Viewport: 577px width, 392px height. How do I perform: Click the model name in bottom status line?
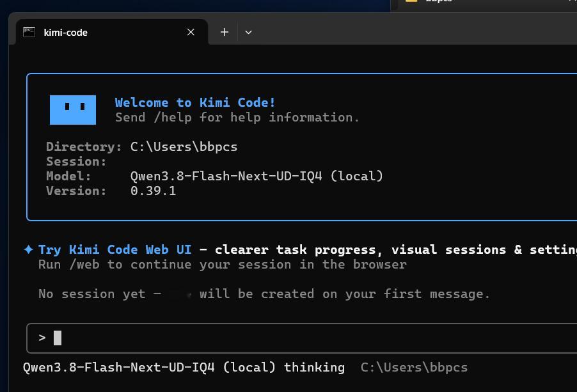[149, 367]
